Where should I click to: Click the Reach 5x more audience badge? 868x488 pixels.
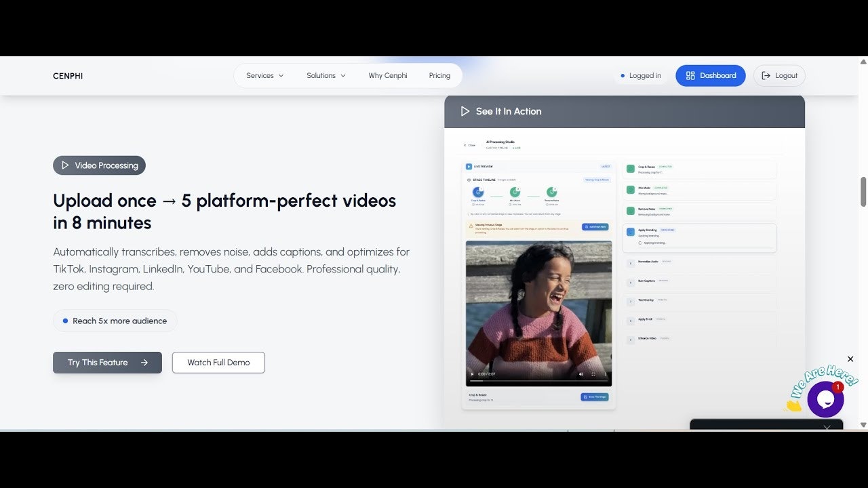pos(115,321)
